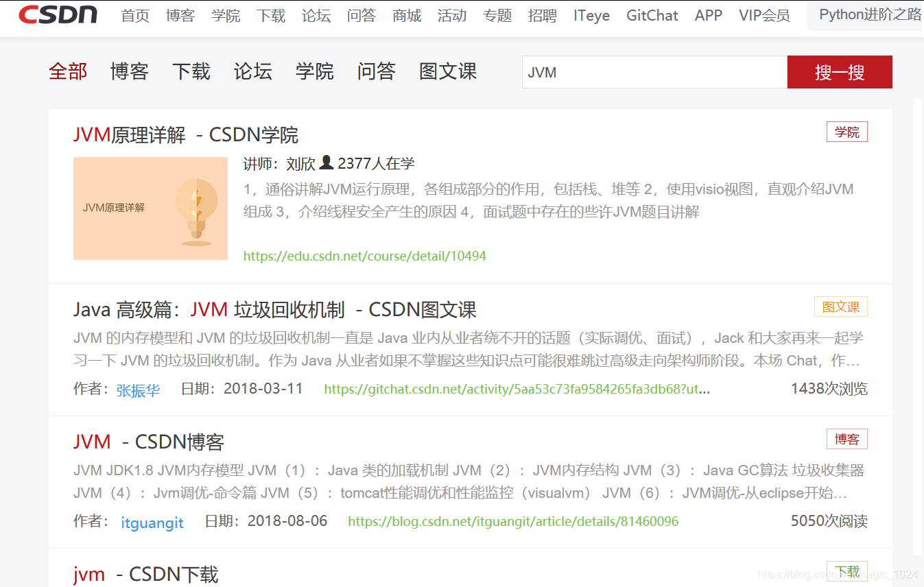Screen dimensions: 924x587
Task: Click the snippet starting JVM JDK1.8 JVM内存模型
Action: click(x=469, y=481)
